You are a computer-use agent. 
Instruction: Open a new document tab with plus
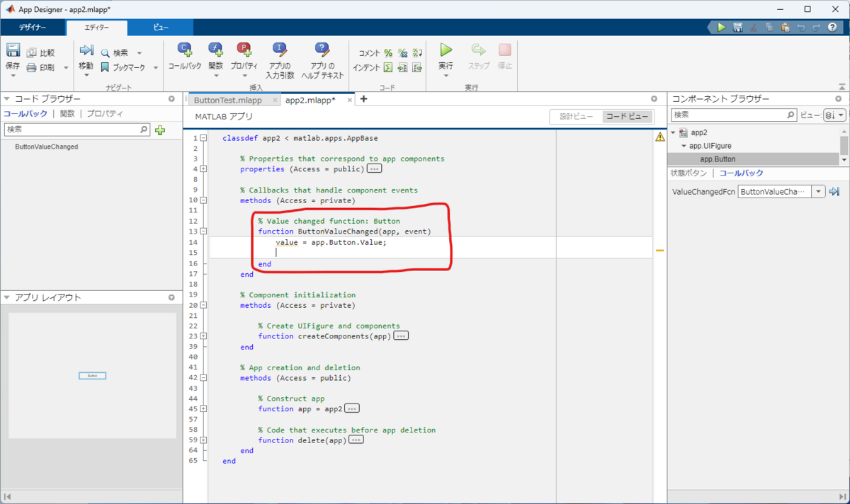pos(363,99)
